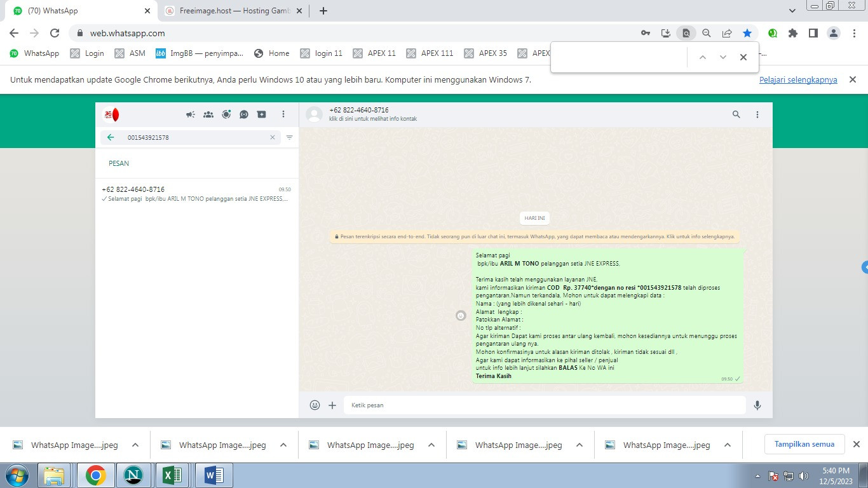Search within the chat using magnifier icon
868x488 pixels.
(736, 114)
